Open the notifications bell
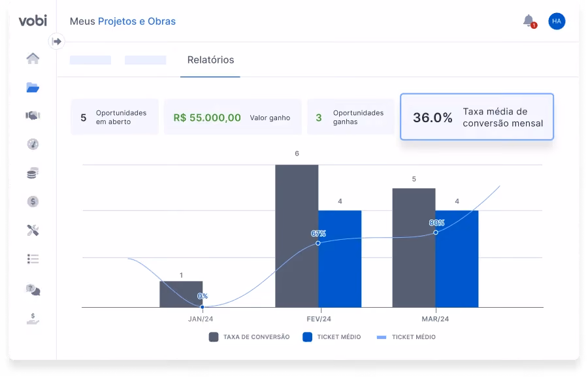Image resolution: width=588 pixels, height=377 pixels. click(529, 21)
